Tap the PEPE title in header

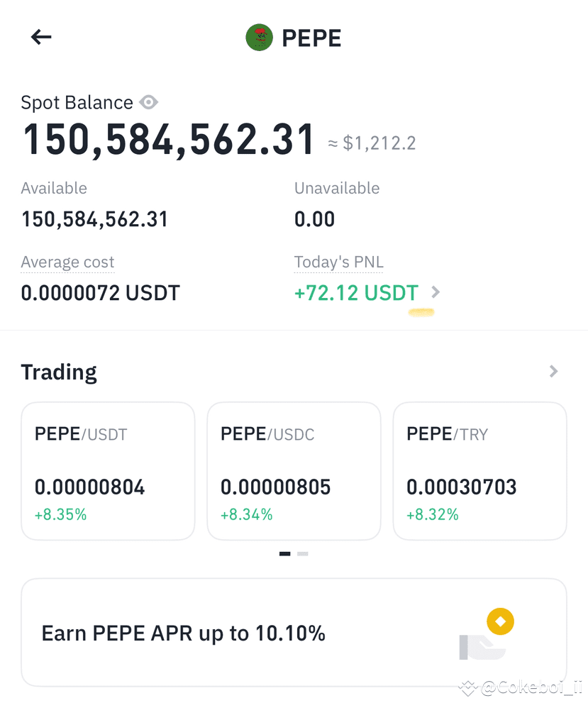pos(311,38)
